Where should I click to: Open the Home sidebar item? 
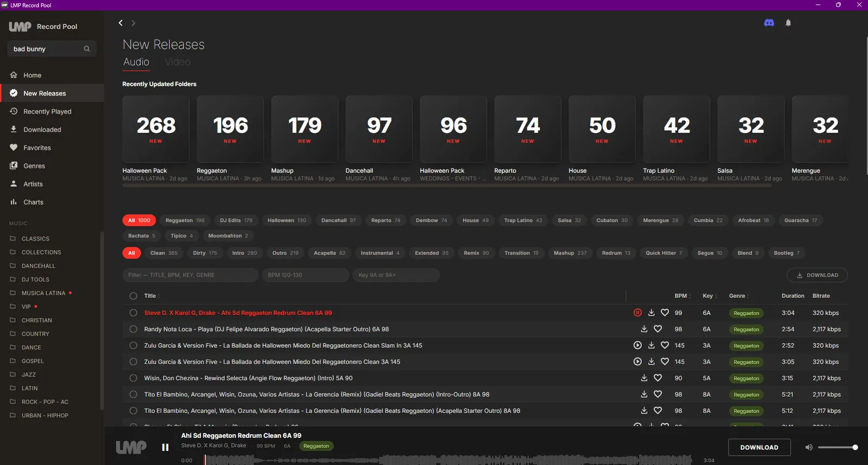pyautogui.click(x=52, y=75)
